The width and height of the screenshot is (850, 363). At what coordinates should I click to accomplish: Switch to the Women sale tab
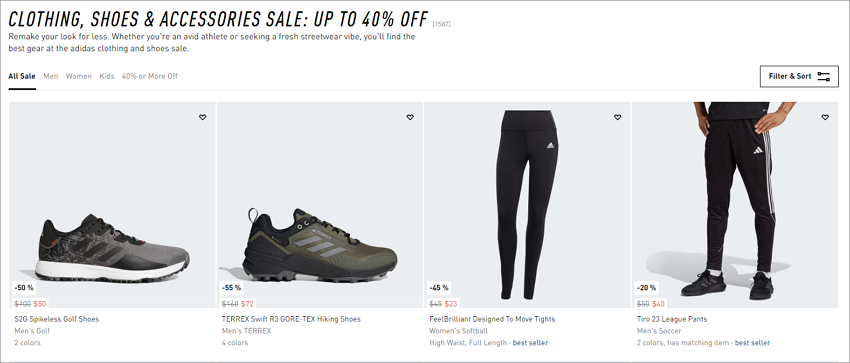click(79, 76)
